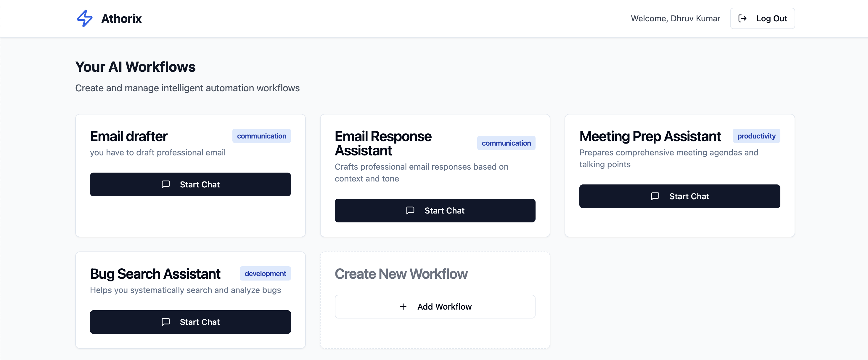Click Welcome, Dhruv Kumar text
Viewport: 868px width, 360px height.
pyautogui.click(x=675, y=19)
